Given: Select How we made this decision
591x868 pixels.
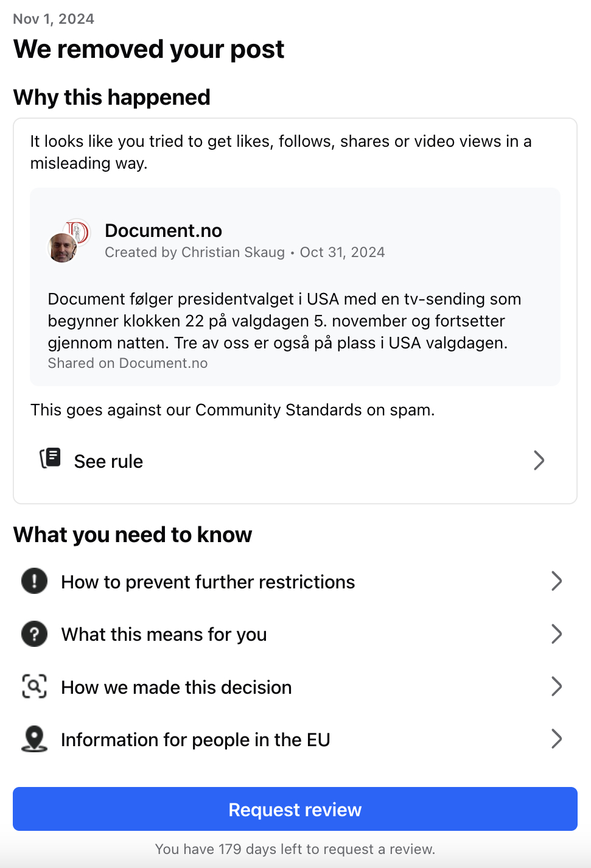Looking at the screenshot, I should click(x=177, y=688).
